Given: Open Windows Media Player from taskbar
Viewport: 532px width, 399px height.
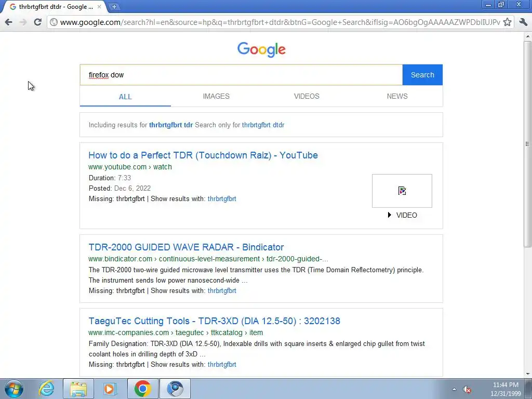Looking at the screenshot, I should 109,389.
